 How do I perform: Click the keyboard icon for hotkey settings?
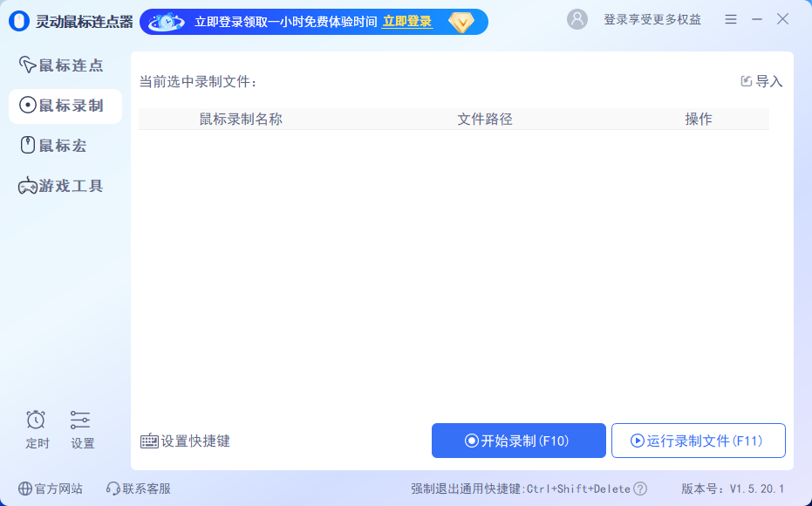coord(149,441)
